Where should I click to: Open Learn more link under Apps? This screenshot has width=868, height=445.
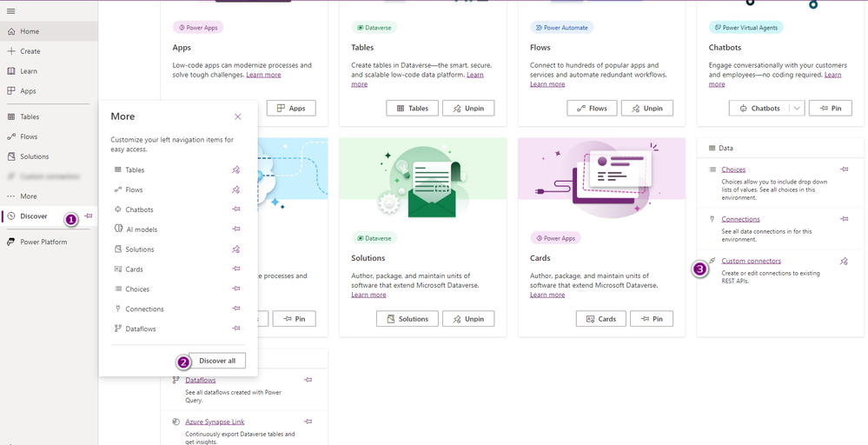[263, 75]
